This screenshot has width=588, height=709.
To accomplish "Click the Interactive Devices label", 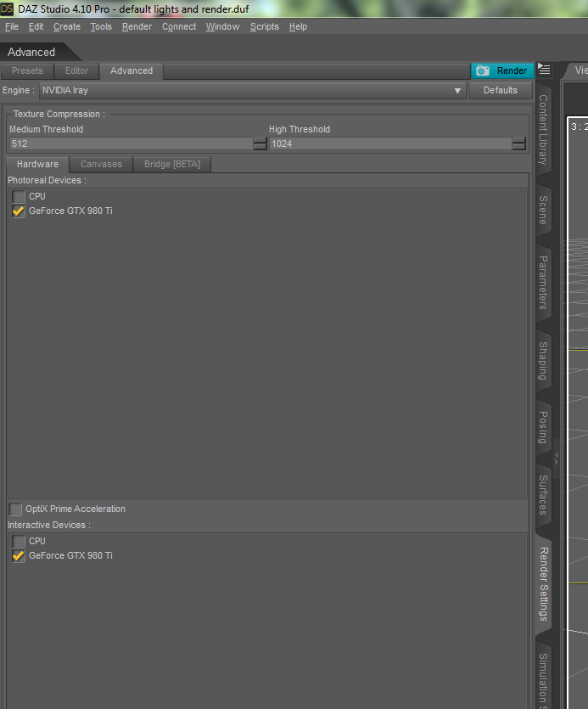I will point(49,525).
